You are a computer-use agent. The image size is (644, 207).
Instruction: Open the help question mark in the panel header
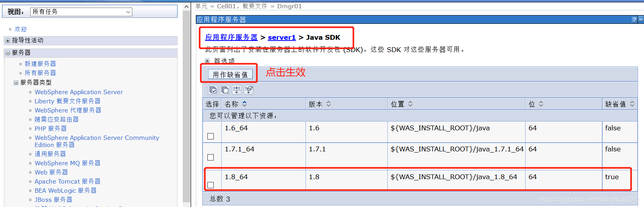point(634,19)
